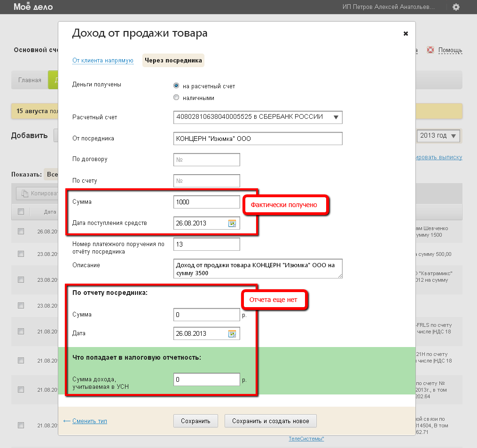Click the Моё дело logo
Viewport: 477px width, 448px height.
[33, 7]
